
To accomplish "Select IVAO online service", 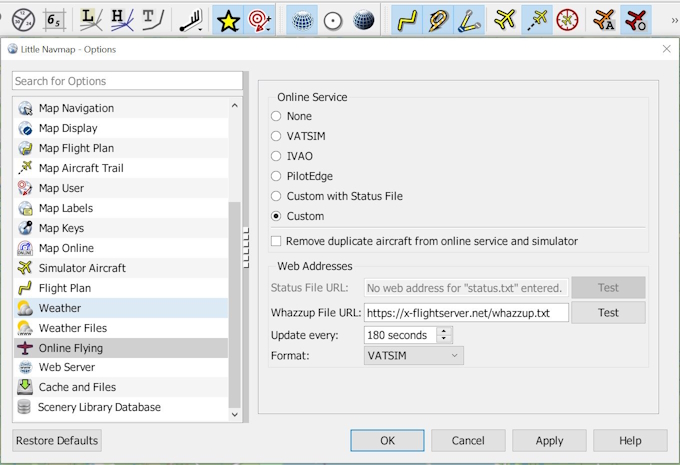I will (x=291, y=156).
